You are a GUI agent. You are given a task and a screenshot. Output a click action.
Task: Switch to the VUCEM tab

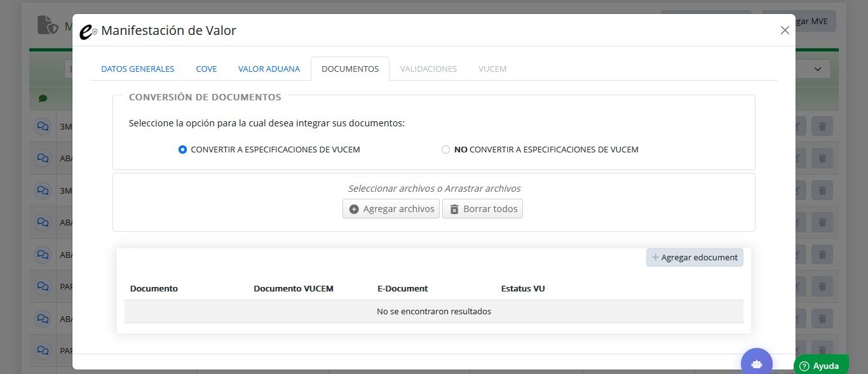coord(492,69)
